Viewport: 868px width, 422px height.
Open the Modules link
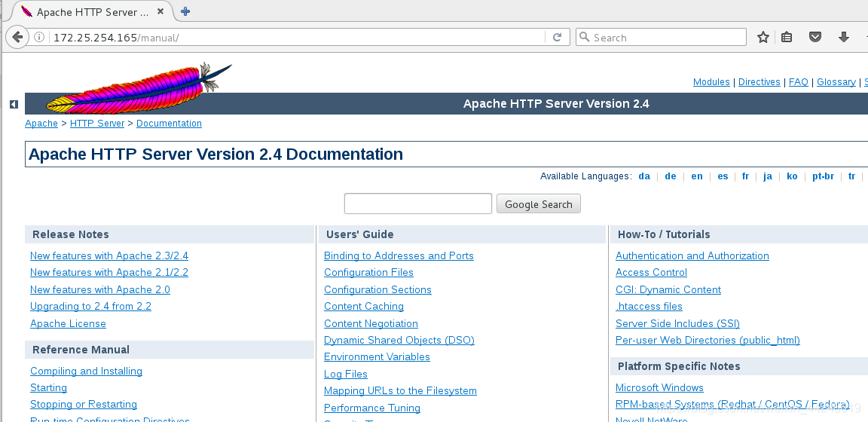coord(711,82)
